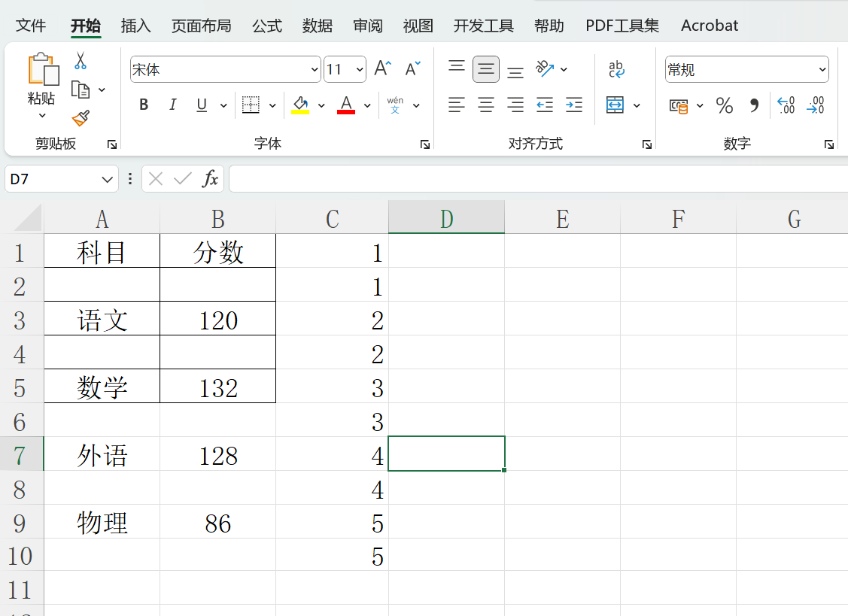Switch to 开发工具 tab
The height and width of the screenshot is (616, 848).
(x=484, y=26)
